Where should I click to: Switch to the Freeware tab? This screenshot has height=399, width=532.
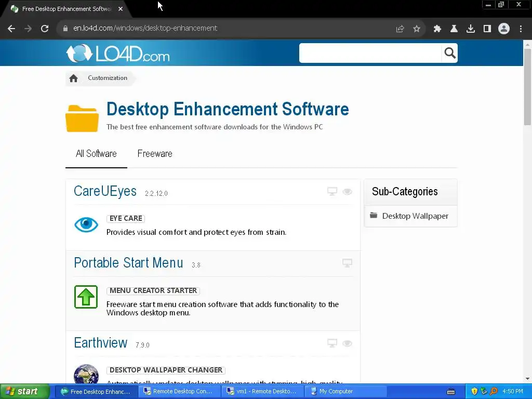click(x=155, y=154)
